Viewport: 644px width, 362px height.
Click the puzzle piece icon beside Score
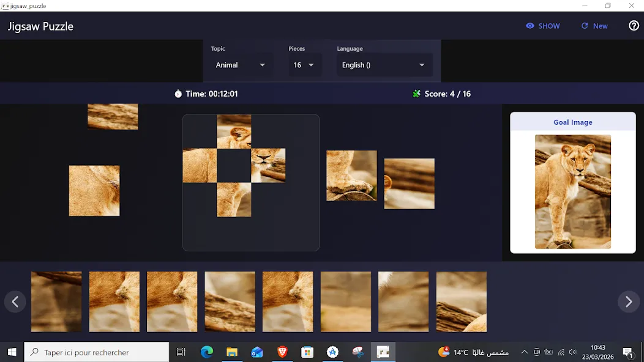click(416, 94)
